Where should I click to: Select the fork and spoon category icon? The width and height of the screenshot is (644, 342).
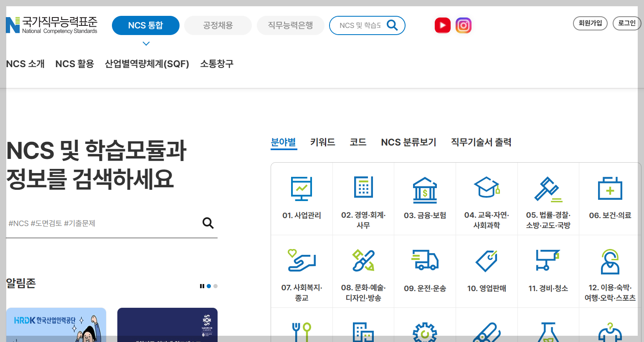tap(302, 332)
